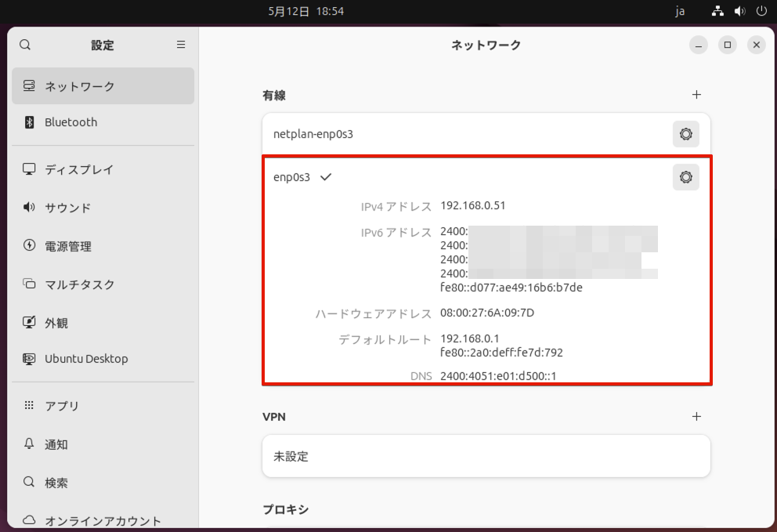
Task: Switch to the ディスプレイ settings section
Action: (x=80, y=169)
